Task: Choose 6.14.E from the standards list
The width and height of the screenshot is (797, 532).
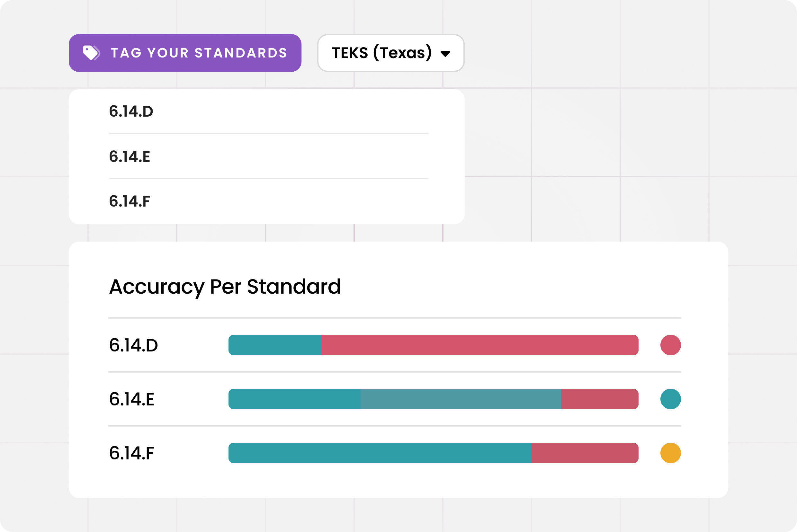Action: pyautogui.click(x=130, y=156)
